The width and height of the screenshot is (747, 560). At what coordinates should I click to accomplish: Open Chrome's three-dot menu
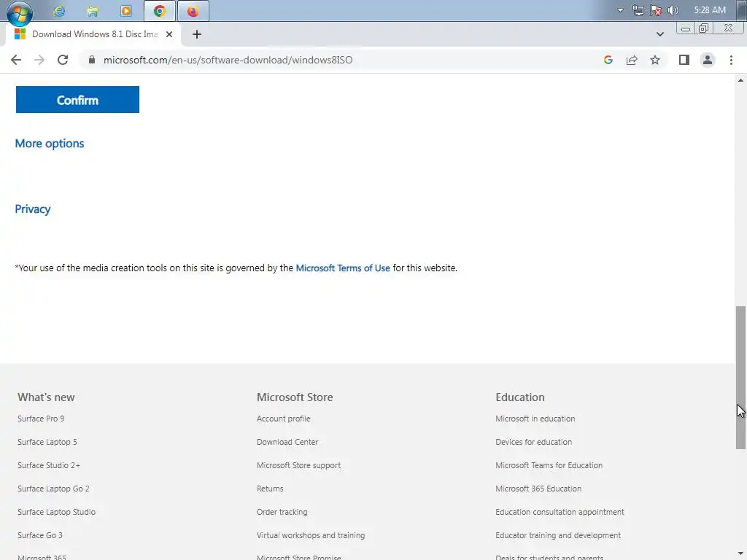tap(731, 60)
